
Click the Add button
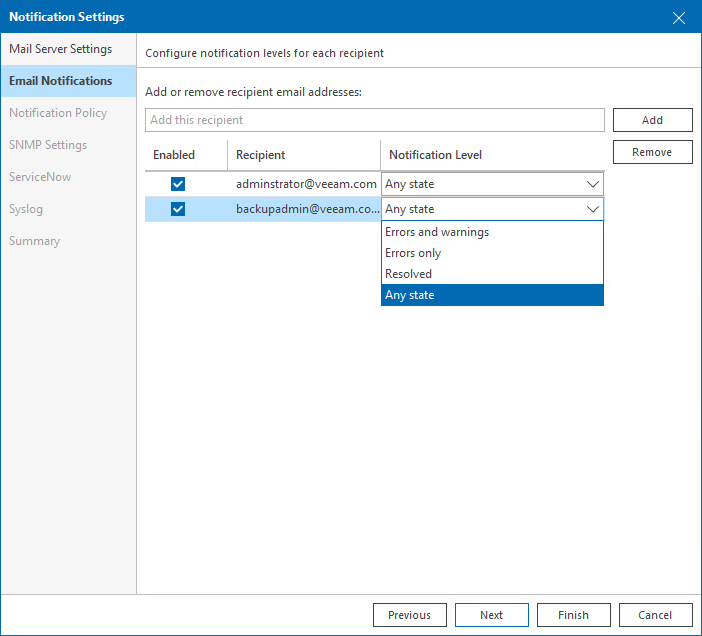pos(652,120)
